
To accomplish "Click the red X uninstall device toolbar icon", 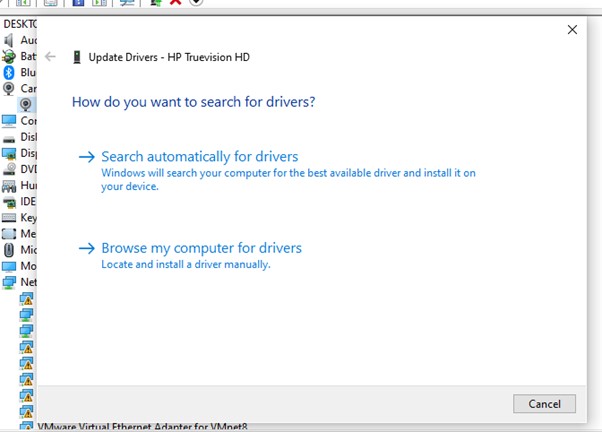I will tap(176, 2).
